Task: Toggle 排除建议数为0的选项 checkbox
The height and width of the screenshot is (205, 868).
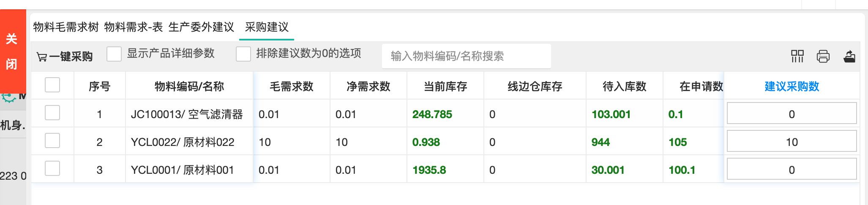Action: [243, 54]
